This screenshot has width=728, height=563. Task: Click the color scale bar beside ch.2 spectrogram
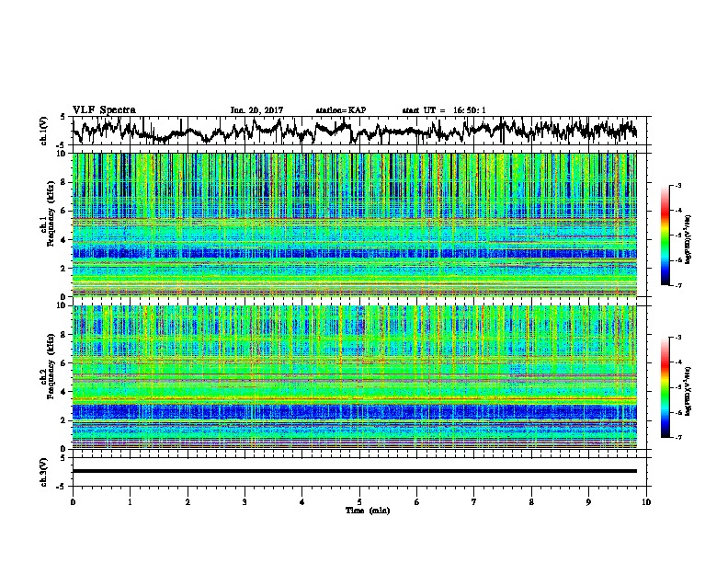click(x=665, y=387)
